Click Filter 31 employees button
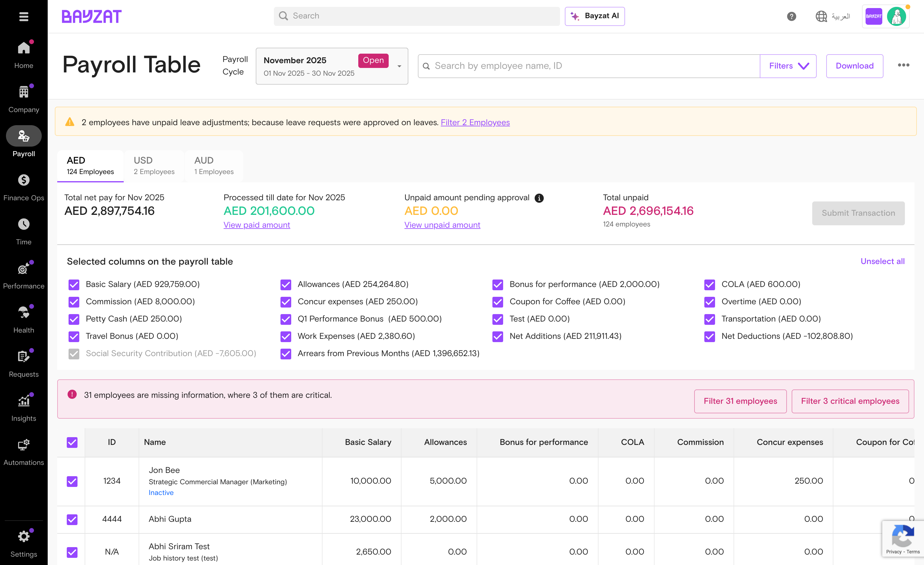Screen dimensions: 924x565 pyautogui.click(x=740, y=401)
